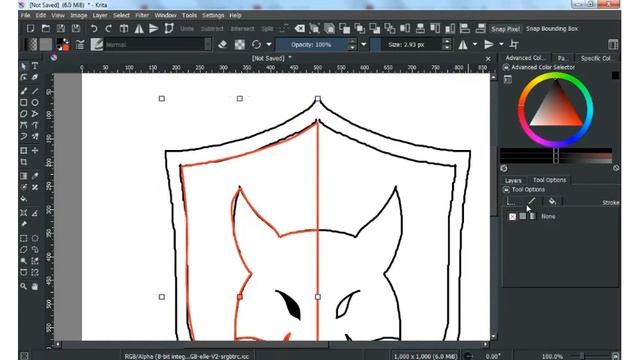Image resolution: width=640 pixels, height=360 pixels.
Task: Click the Intersect button
Action: coord(242,29)
